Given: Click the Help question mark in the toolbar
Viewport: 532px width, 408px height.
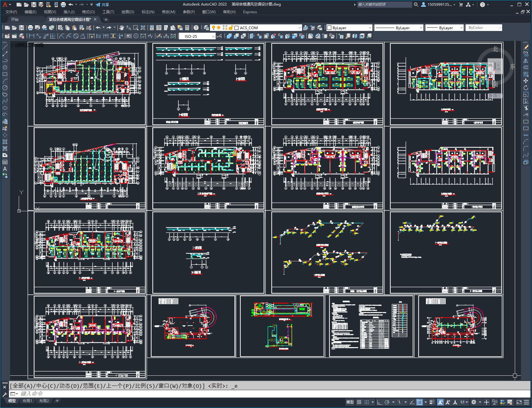Looking at the screenshot, I should tap(196, 28).
